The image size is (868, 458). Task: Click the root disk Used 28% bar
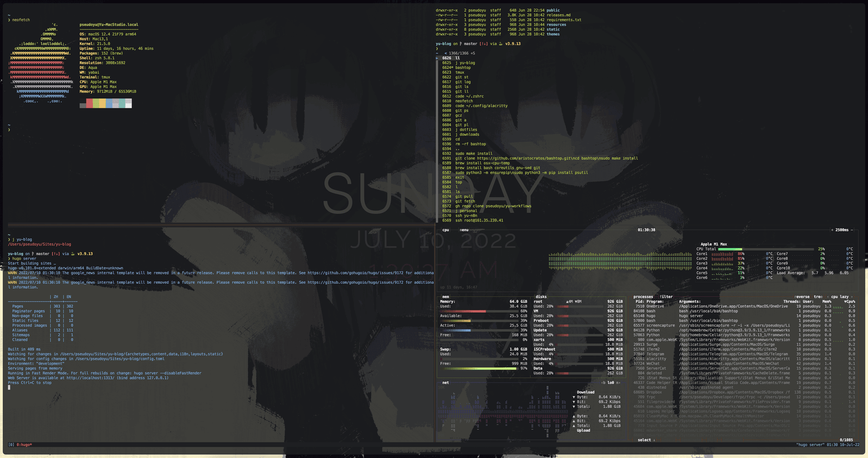[x=580, y=306]
